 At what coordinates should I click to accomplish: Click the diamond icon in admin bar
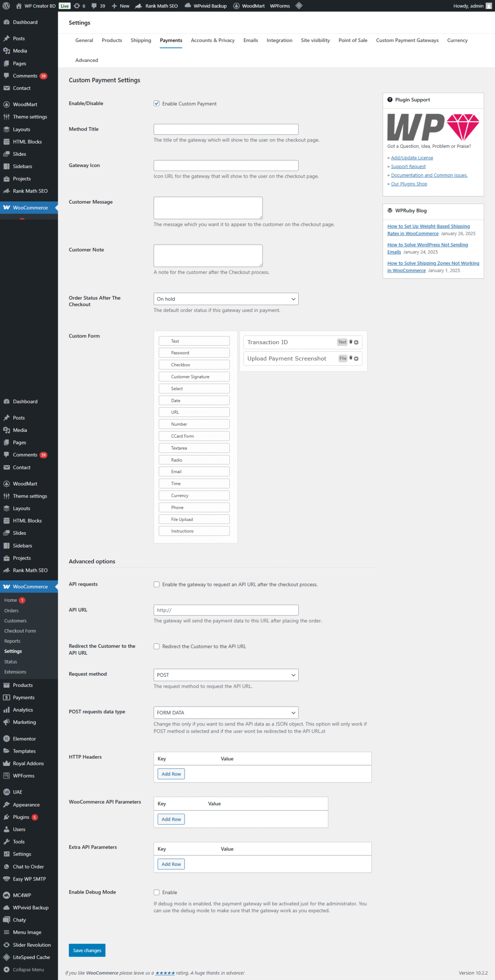pos(299,6)
